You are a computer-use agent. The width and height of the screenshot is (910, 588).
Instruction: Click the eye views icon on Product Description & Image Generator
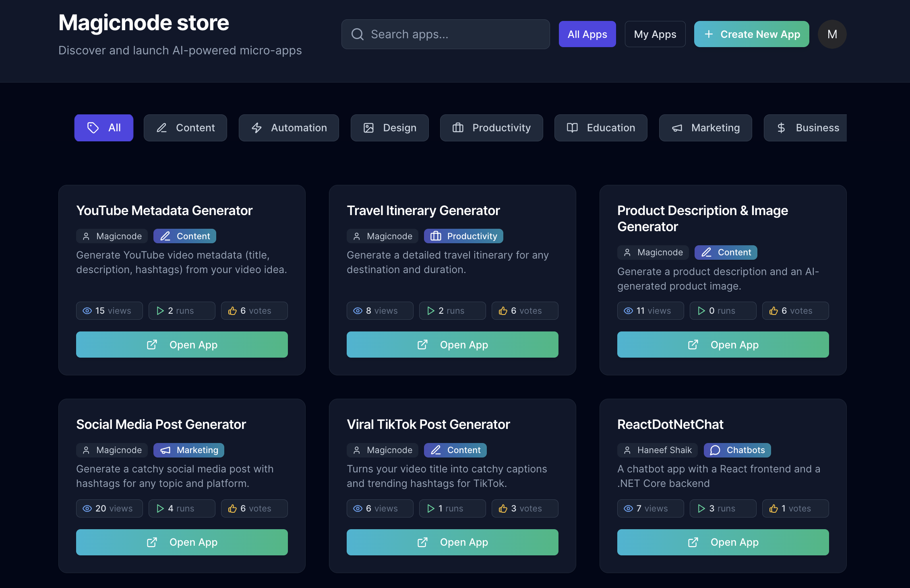pyautogui.click(x=628, y=311)
